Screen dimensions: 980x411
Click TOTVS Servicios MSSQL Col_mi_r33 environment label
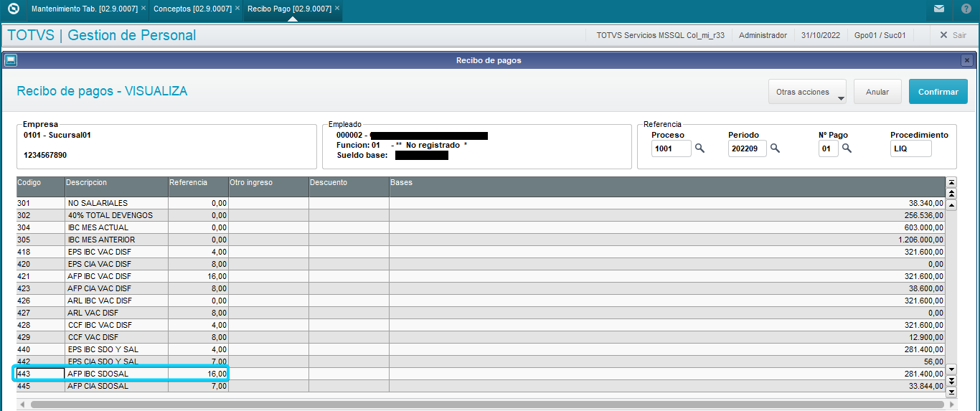tap(660, 35)
